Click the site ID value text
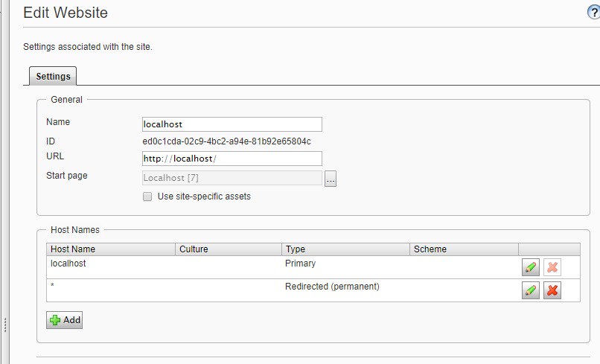This screenshot has width=600, height=364. click(226, 141)
